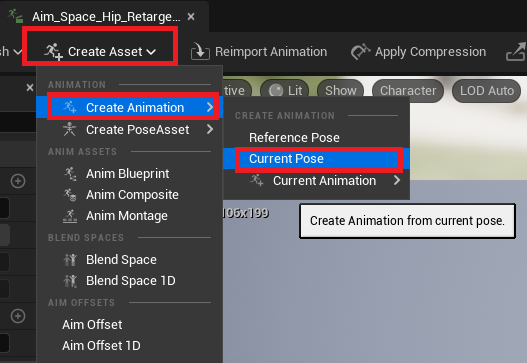527x363 pixels.
Task: Click the animation asset icon on the tab
Action: 15,16
